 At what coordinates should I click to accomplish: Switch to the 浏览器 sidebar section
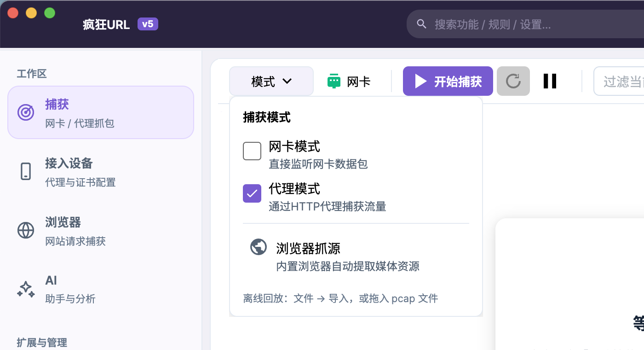(101, 230)
